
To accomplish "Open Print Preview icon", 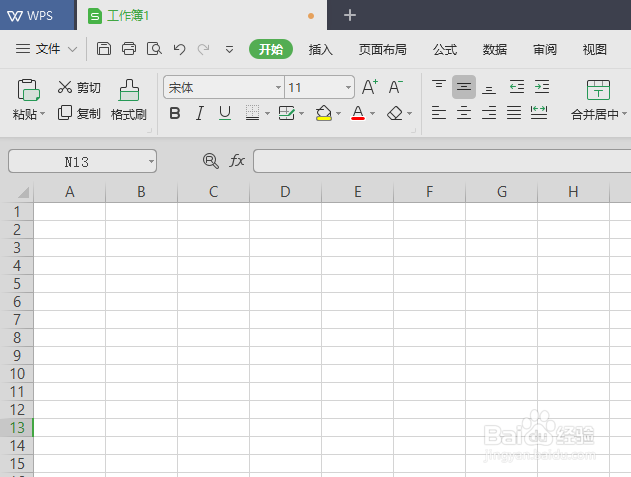I will [154, 49].
